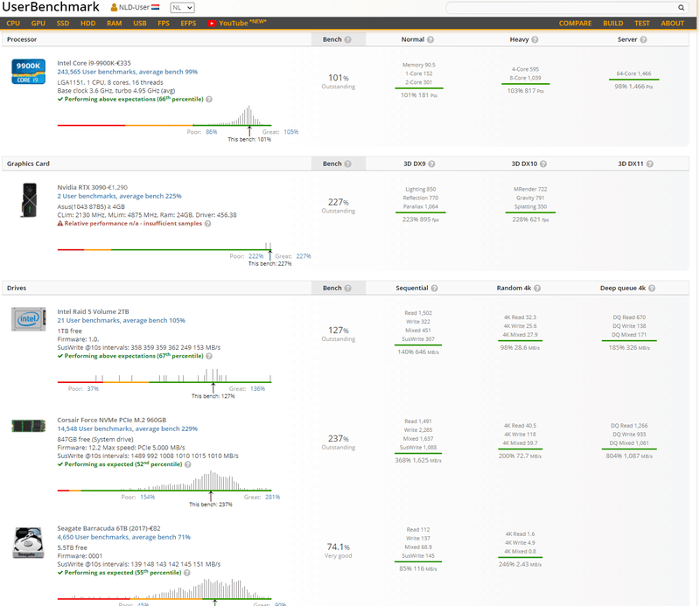700x606 pixels.
Task: Click help icon next to Heavy
Action: [x=535, y=39]
